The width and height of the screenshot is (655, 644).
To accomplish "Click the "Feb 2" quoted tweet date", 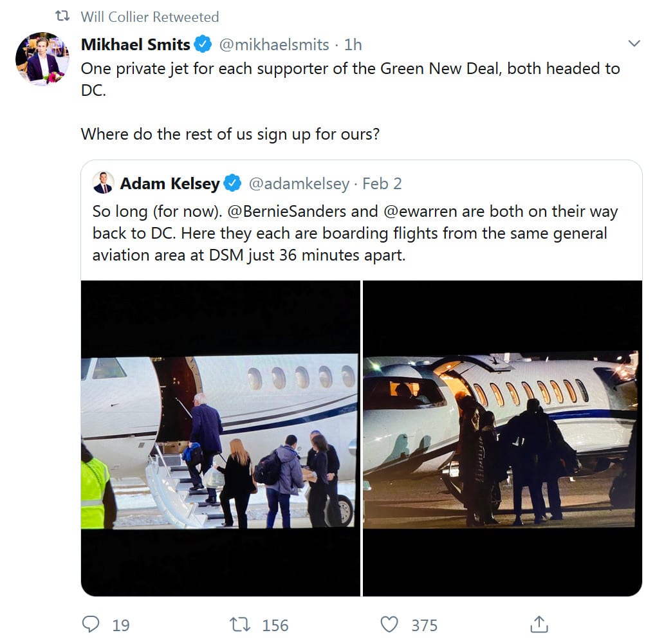I will coord(382,183).
